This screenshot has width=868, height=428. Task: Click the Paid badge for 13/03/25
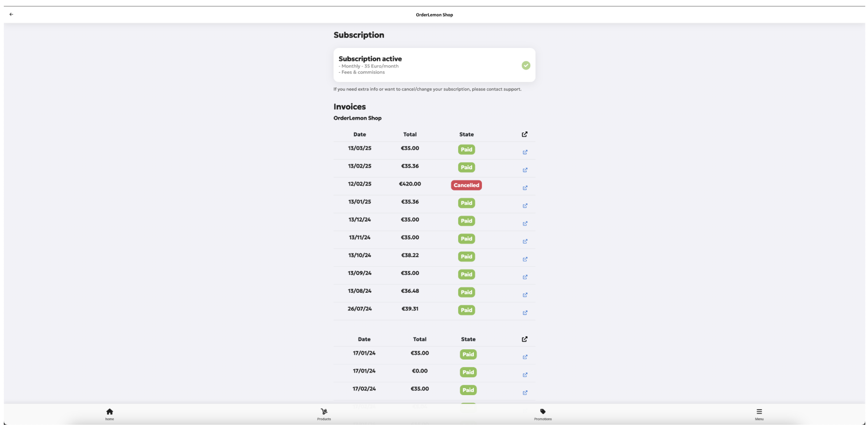466,150
